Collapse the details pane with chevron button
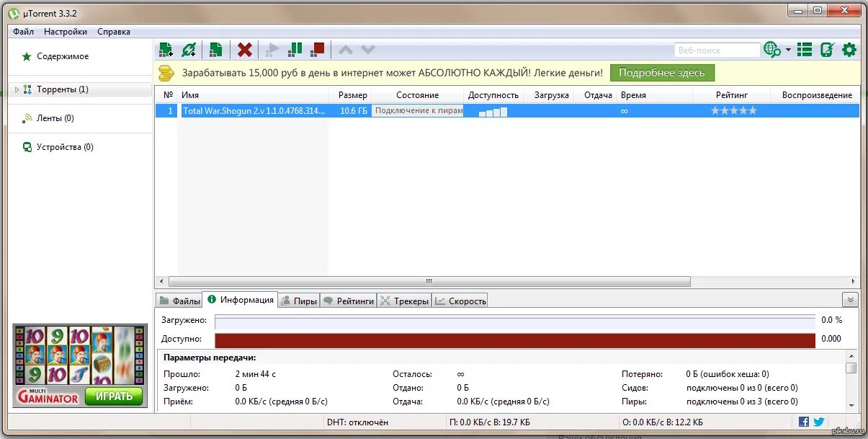868x439 pixels. pos(850,300)
